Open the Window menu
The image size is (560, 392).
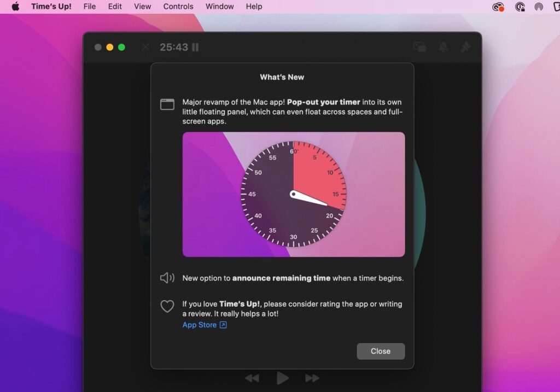coord(219,7)
